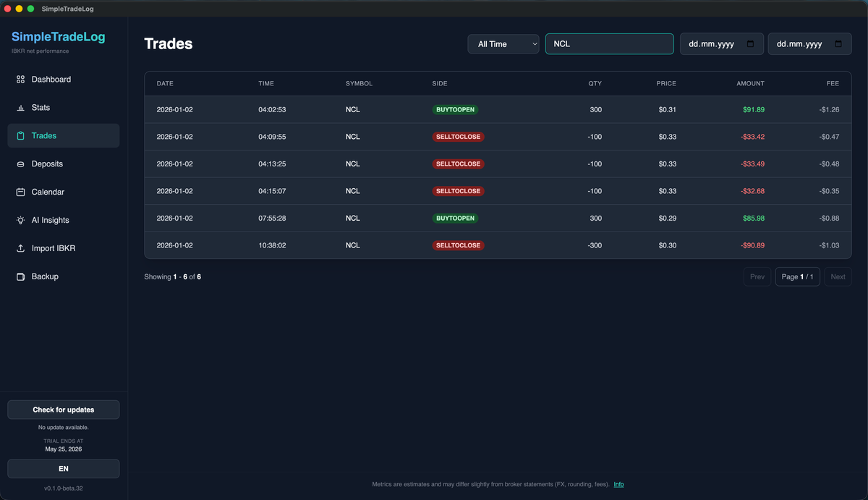The width and height of the screenshot is (868, 500).
Task: Click the $91.89 amount cell
Action: point(754,110)
